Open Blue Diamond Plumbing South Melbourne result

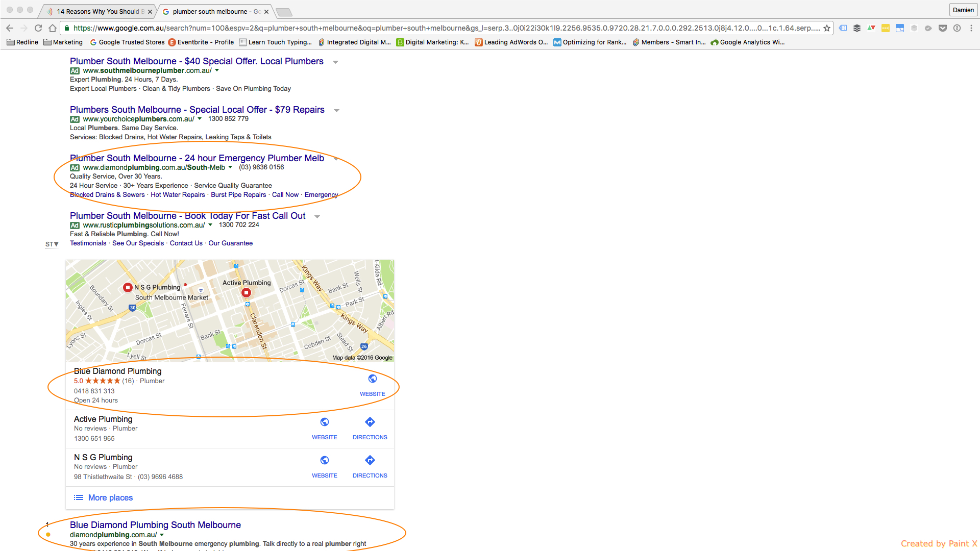pos(155,525)
